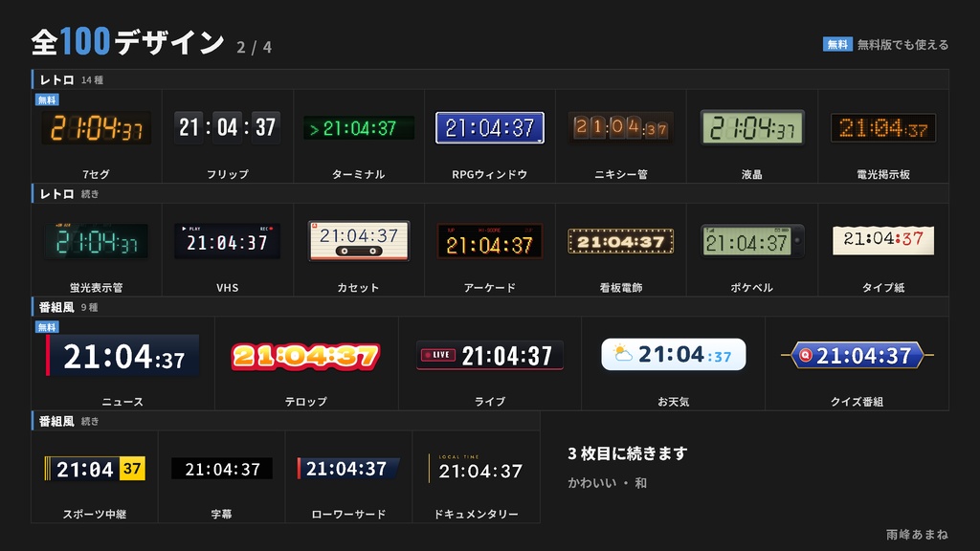Screen dimensions: 980x551
Task: Click the VHS label text
Action: 228,287
